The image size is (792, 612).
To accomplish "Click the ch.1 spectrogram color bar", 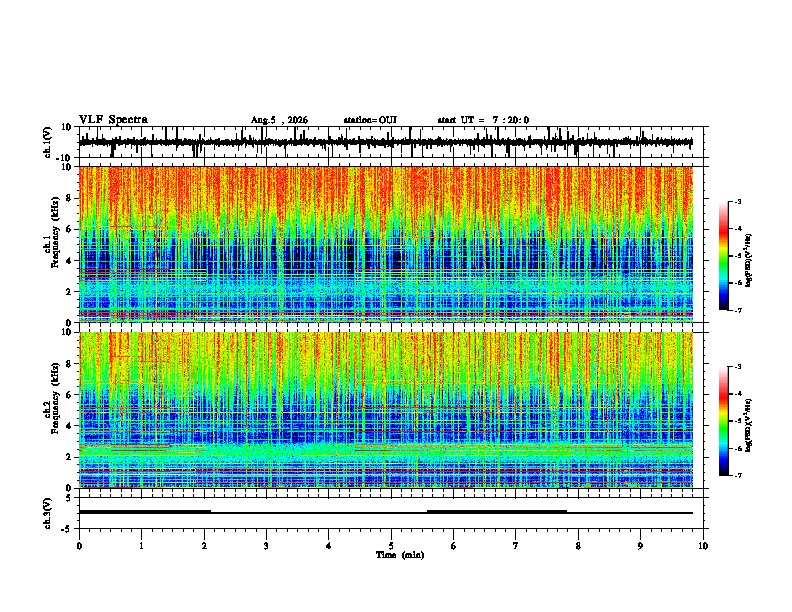I will [723, 256].
